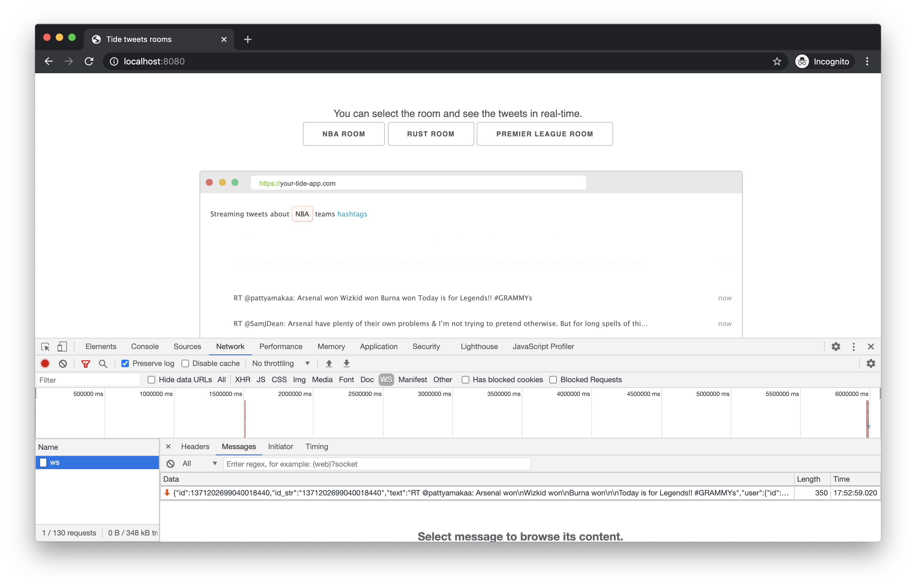Clear all WebSocket messages icon

point(170,464)
